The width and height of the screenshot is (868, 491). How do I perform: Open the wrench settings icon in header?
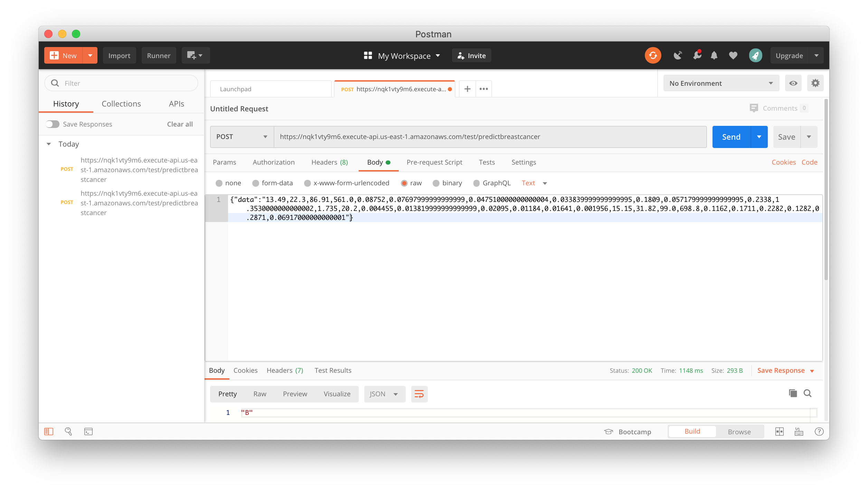coord(697,55)
